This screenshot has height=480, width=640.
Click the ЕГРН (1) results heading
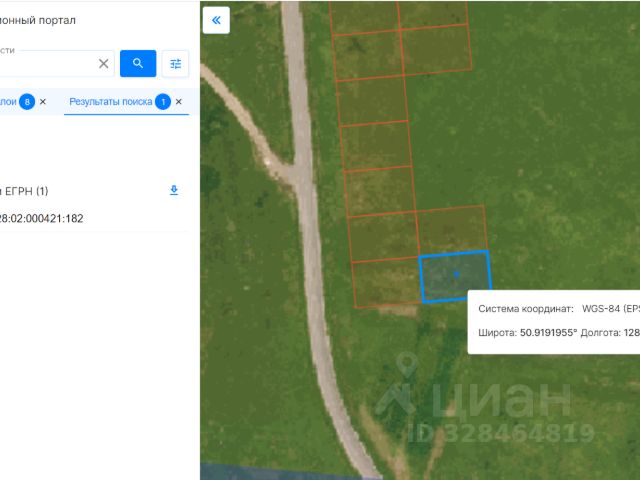(24, 191)
